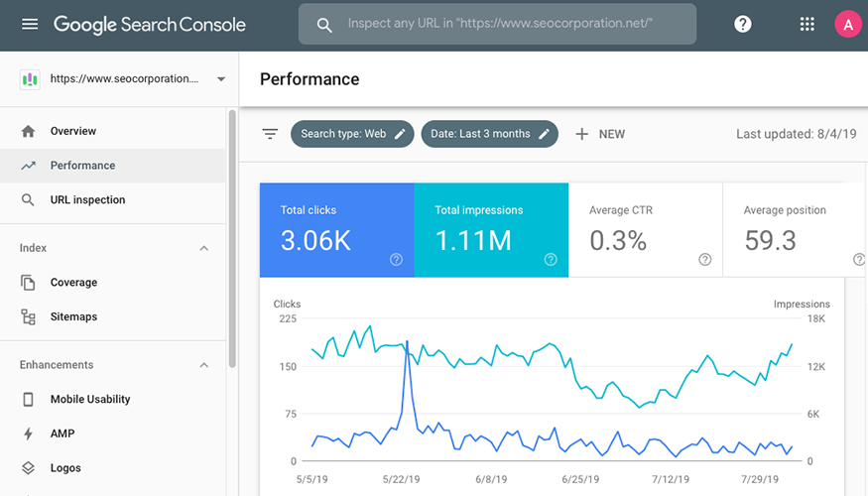This screenshot has width=868, height=496.
Task: Click 'Last updated: 8/4/19' text
Action: pos(796,134)
